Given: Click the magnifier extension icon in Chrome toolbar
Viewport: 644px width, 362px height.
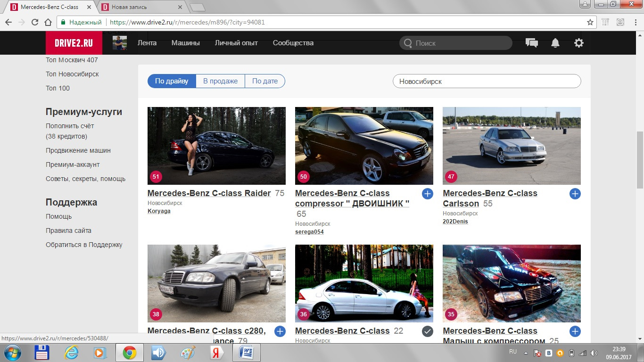Looking at the screenshot, I should tap(620, 22).
